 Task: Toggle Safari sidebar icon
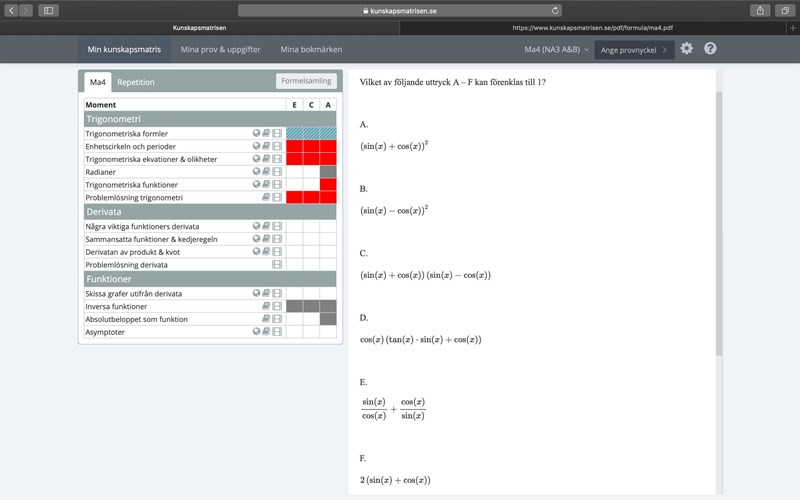[48, 10]
